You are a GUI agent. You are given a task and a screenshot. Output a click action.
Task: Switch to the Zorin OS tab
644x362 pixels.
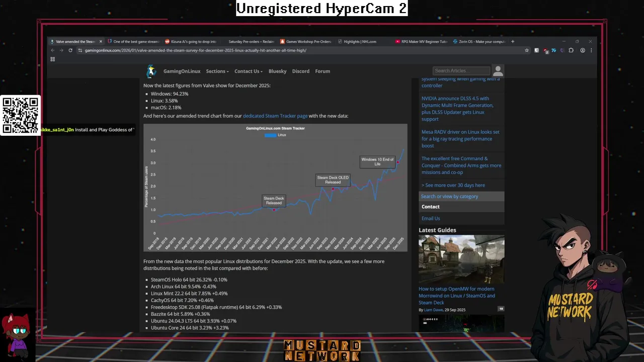pos(478,42)
